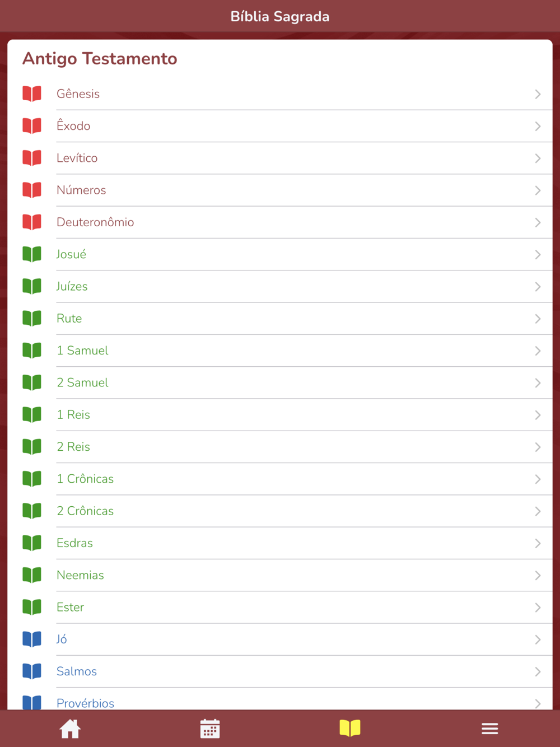Tap the red book icon beside Levítico

(32, 158)
